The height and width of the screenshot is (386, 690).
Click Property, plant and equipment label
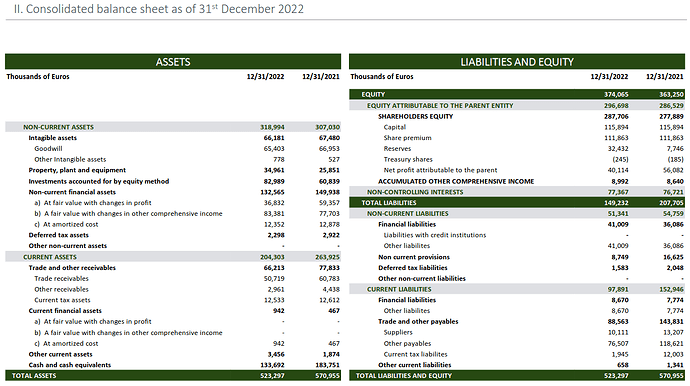(77, 170)
